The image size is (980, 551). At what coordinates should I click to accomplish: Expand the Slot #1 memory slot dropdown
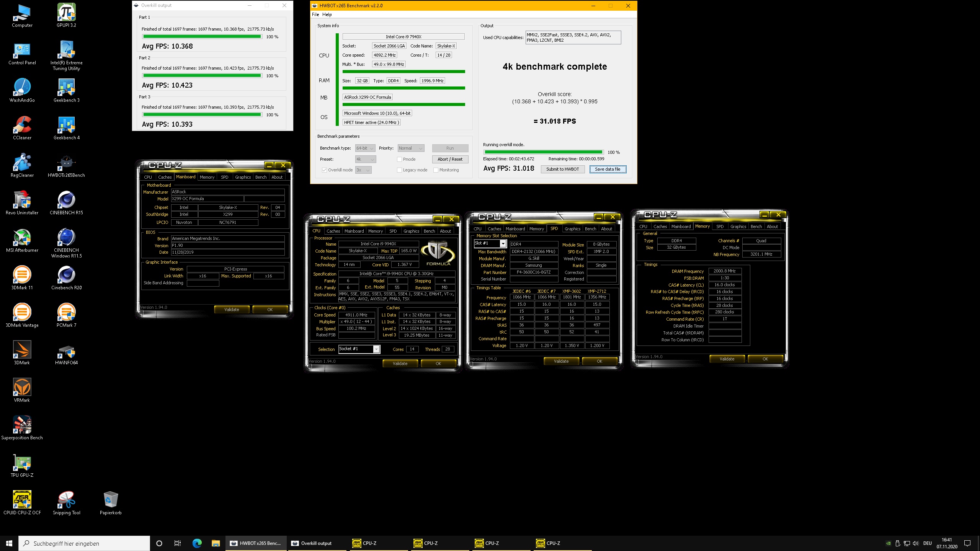coord(503,243)
